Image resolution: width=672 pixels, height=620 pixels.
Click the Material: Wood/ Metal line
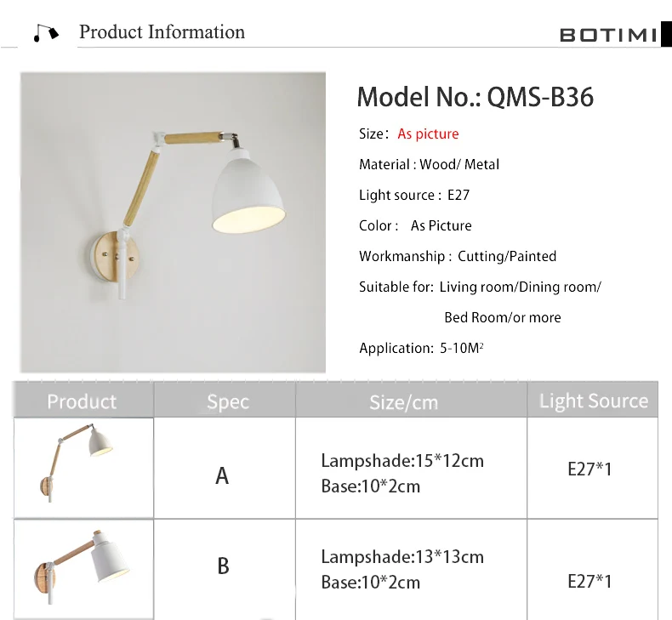point(429,164)
